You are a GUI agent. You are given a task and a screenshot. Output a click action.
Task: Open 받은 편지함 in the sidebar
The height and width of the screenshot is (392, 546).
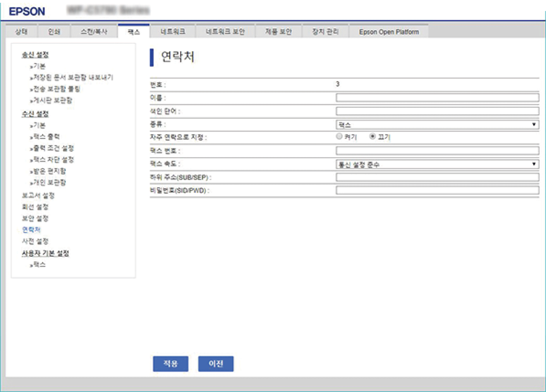click(49, 171)
